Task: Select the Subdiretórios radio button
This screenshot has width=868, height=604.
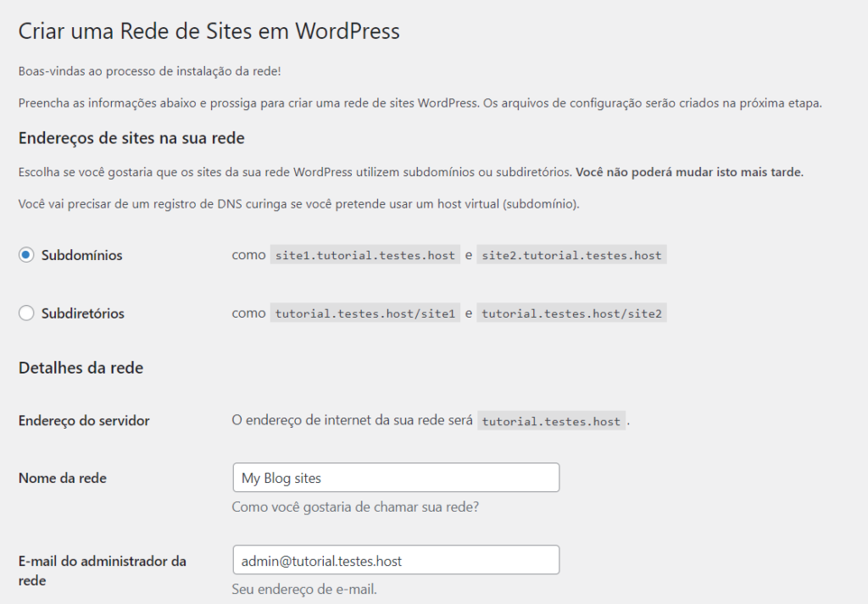Action: (x=26, y=313)
